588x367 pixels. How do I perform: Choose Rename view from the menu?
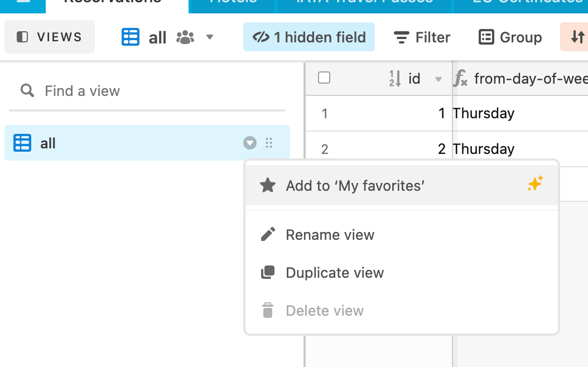(402, 235)
